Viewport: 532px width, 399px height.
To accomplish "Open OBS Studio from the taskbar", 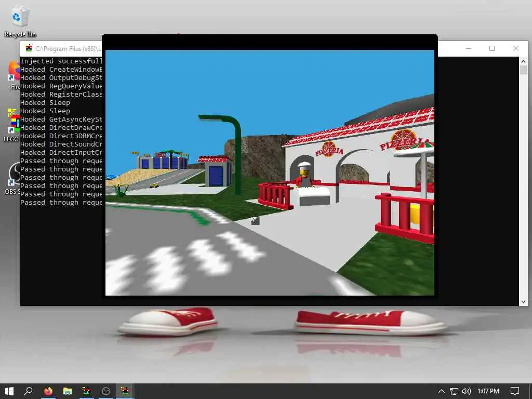I will (106, 391).
